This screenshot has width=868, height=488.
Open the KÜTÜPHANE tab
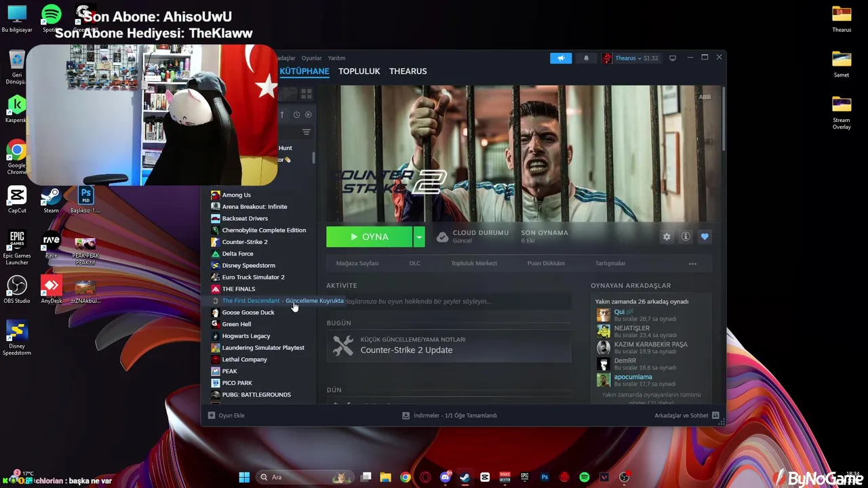pos(304,71)
